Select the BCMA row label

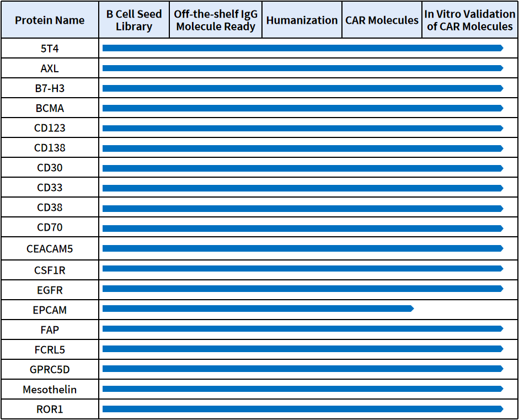(50, 108)
